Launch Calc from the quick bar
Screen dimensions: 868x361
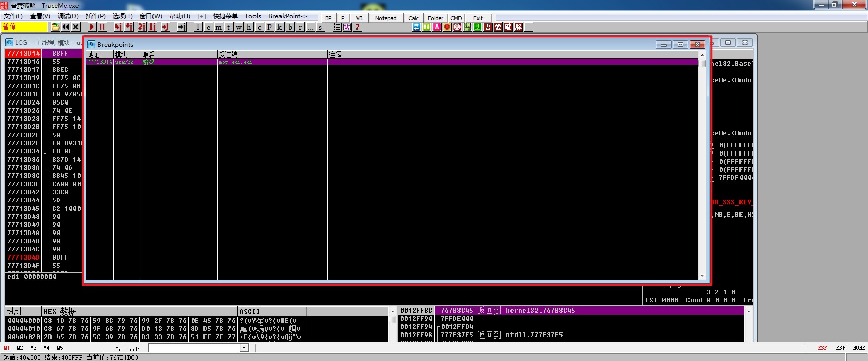tap(413, 18)
